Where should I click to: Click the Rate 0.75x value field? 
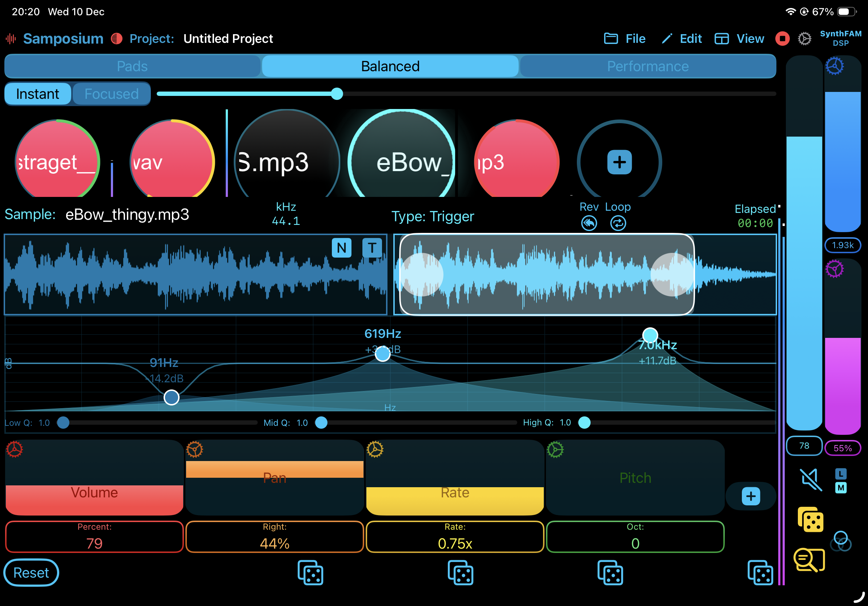[x=455, y=537]
